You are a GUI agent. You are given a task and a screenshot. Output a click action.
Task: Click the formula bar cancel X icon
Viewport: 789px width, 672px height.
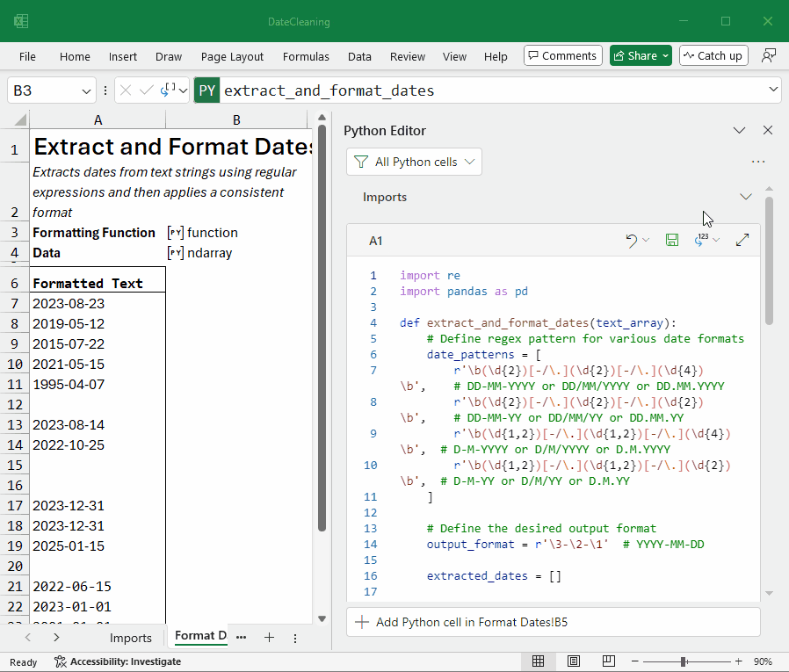pyautogui.click(x=126, y=90)
